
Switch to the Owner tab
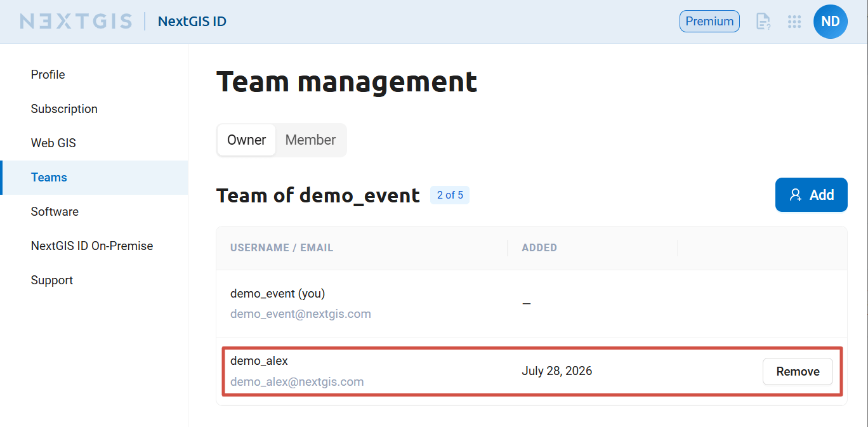247,140
